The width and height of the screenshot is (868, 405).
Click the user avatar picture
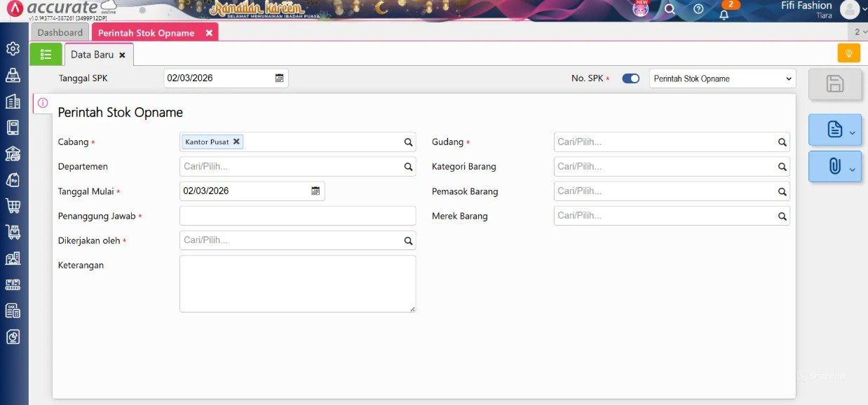(x=849, y=9)
